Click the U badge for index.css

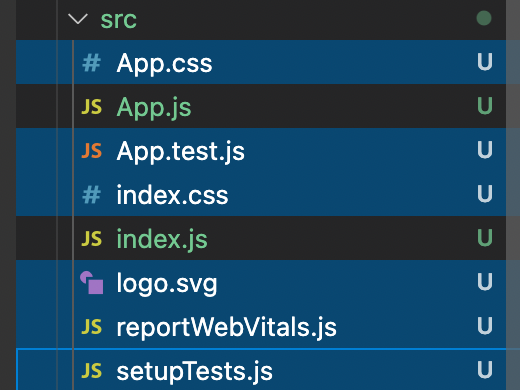(485, 194)
